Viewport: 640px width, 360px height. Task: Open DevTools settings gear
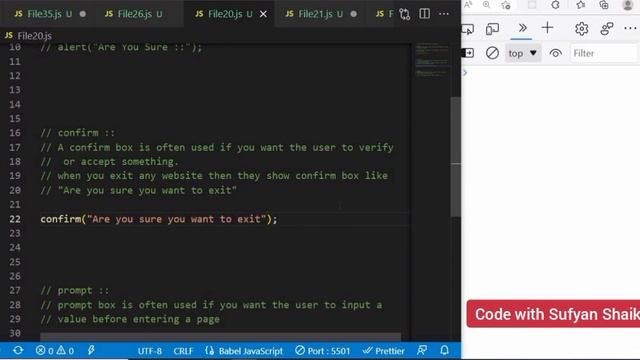point(582,29)
